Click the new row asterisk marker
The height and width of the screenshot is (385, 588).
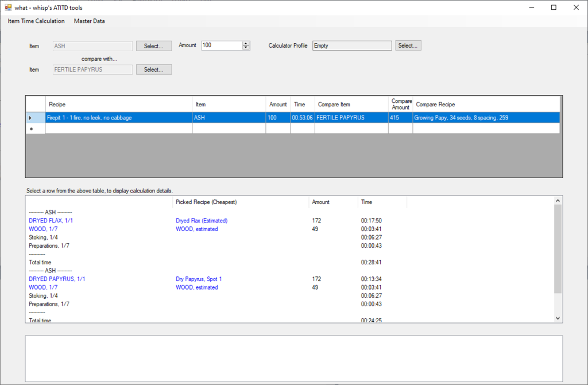point(35,129)
